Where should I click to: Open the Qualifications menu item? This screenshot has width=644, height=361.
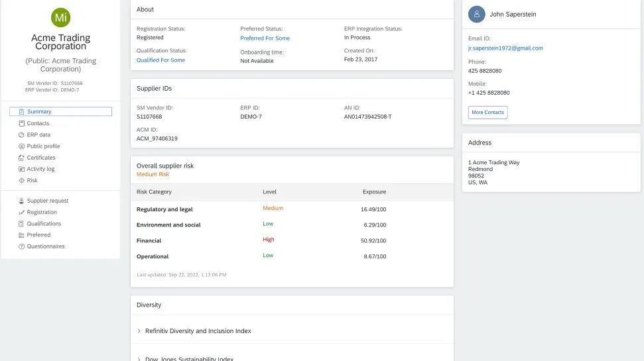44,224
